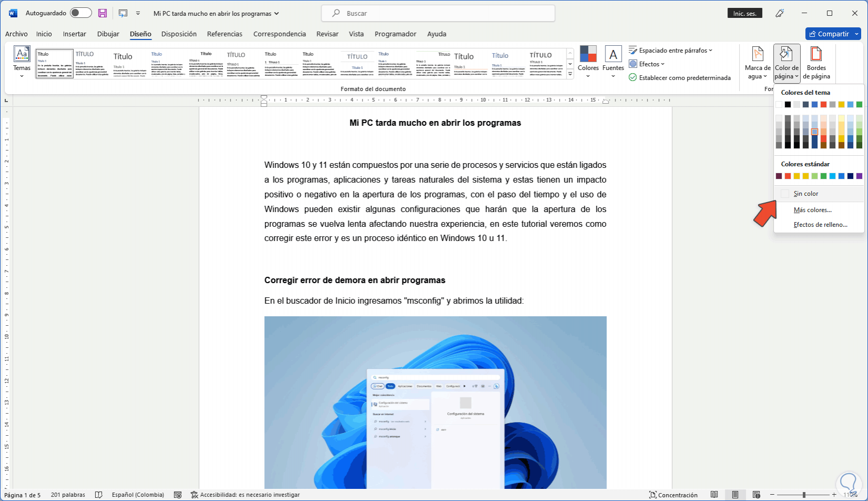Click the Buscar search box

tap(438, 13)
